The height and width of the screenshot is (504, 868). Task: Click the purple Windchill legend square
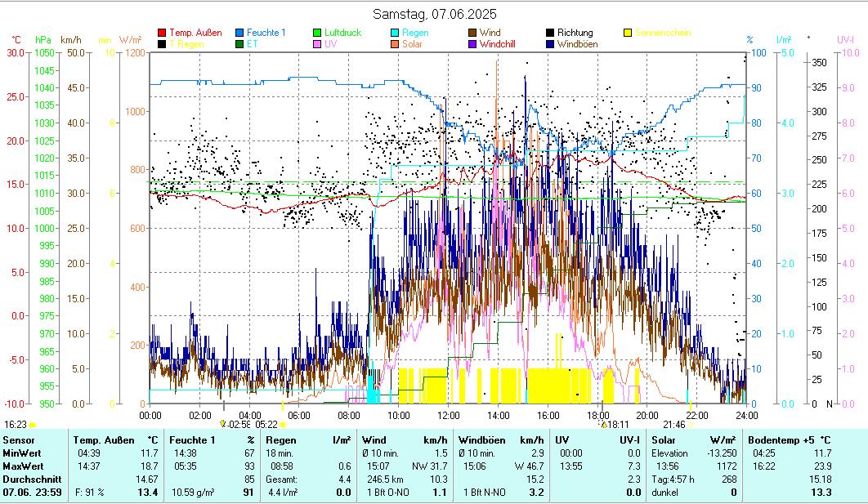tap(472, 44)
